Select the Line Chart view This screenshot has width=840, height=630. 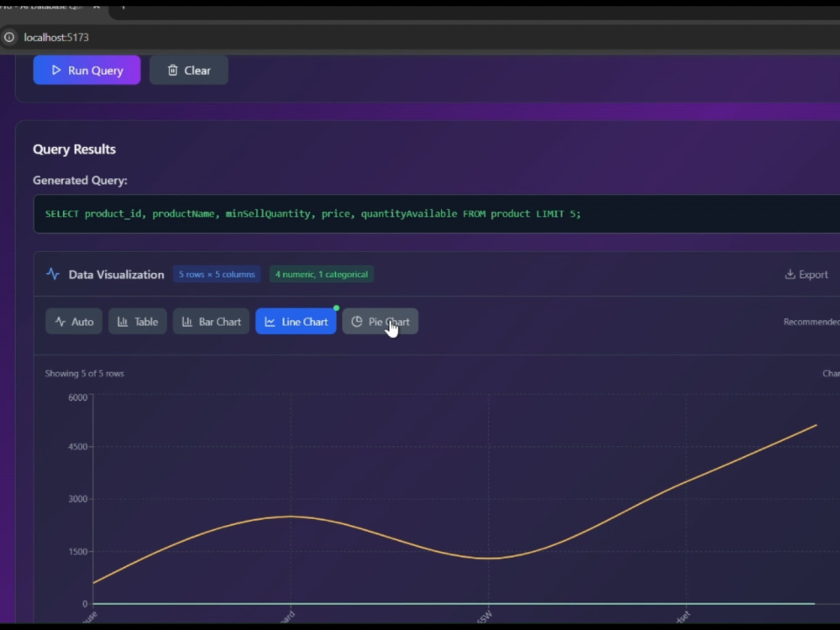coord(296,322)
